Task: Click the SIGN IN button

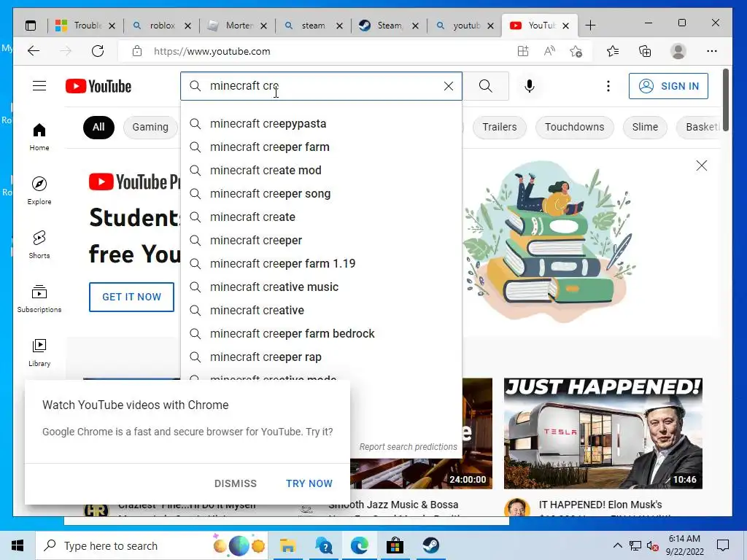Action: click(x=668, y=86)
